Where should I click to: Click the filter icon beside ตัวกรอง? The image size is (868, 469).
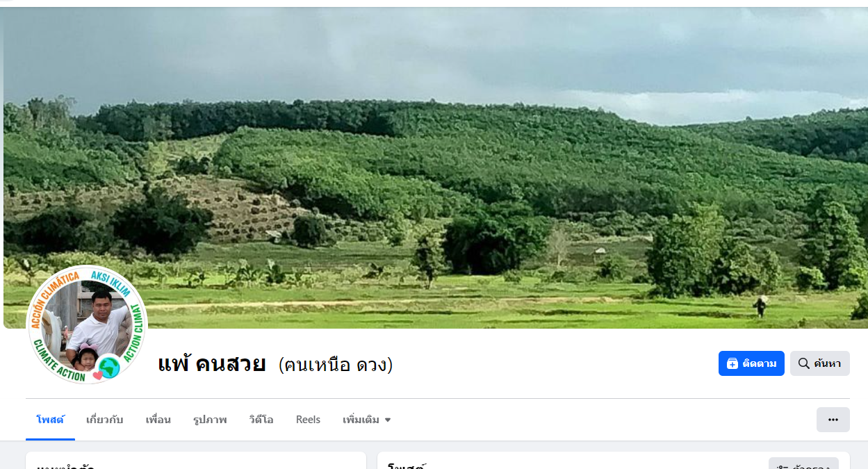click(781, 466)
